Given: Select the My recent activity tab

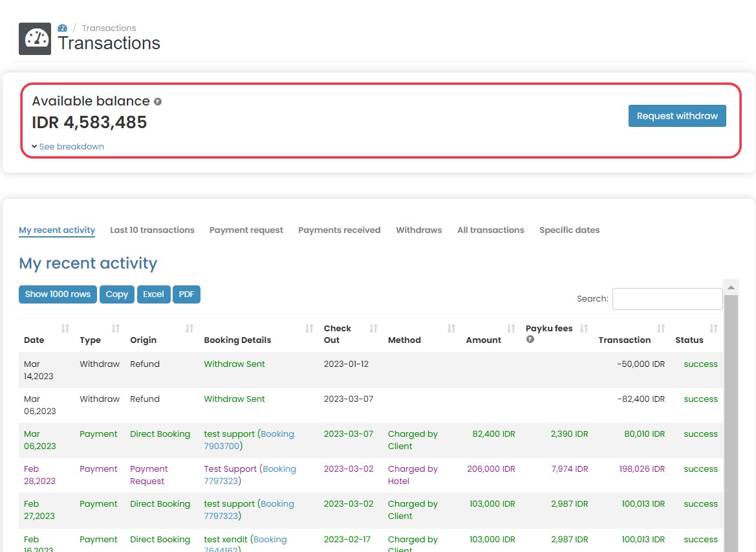Looking at the screenshot, I should tap(57, 230).
